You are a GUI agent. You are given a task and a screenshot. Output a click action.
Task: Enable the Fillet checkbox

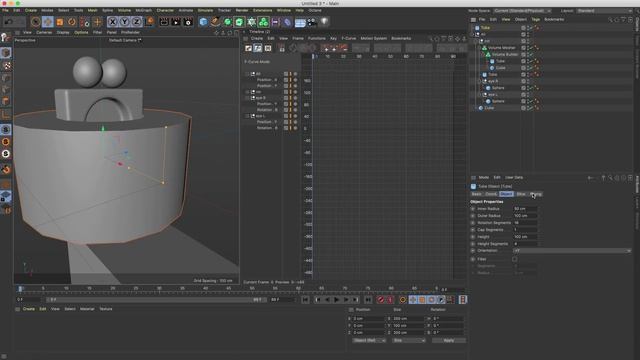coord(515,259)
